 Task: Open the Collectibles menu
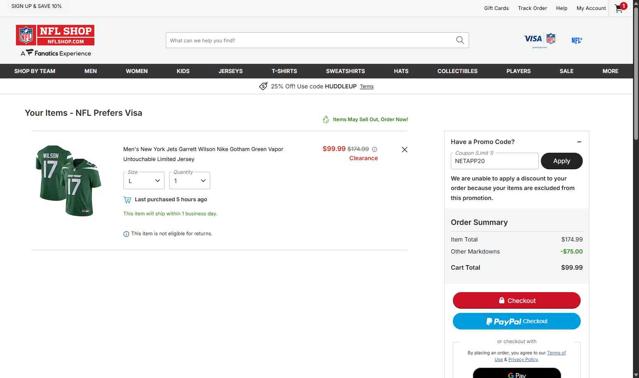[457, 71]
